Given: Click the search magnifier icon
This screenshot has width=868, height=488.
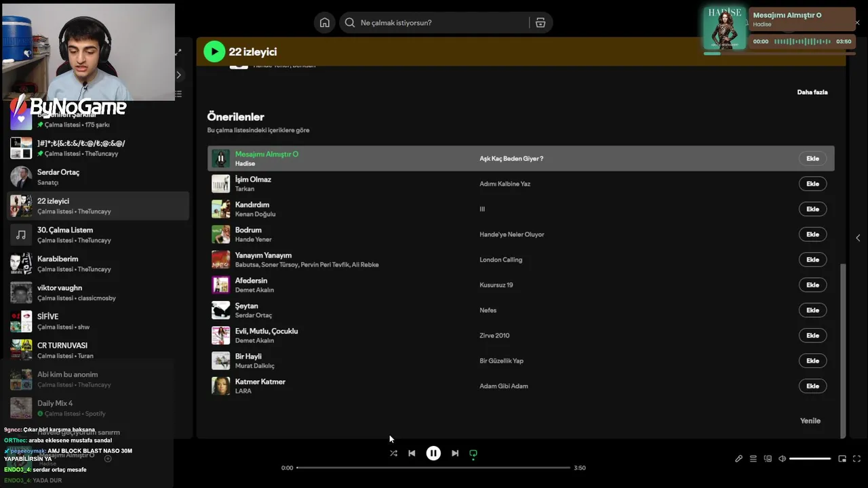Looking at the screenshot, I should tap(350, 22).
